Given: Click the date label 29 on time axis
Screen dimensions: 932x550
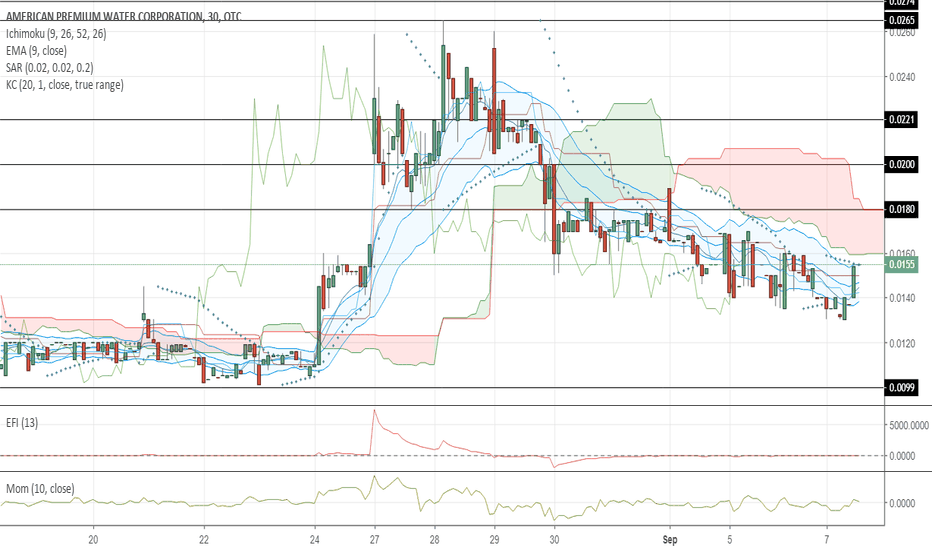Looking at the screenshot, I should coord(495,540).
